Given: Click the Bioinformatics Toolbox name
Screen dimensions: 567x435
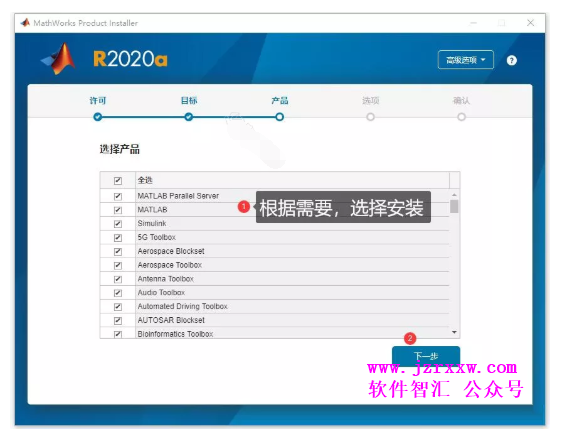Looking at the screenshot, I should click(x=175, y=334).
